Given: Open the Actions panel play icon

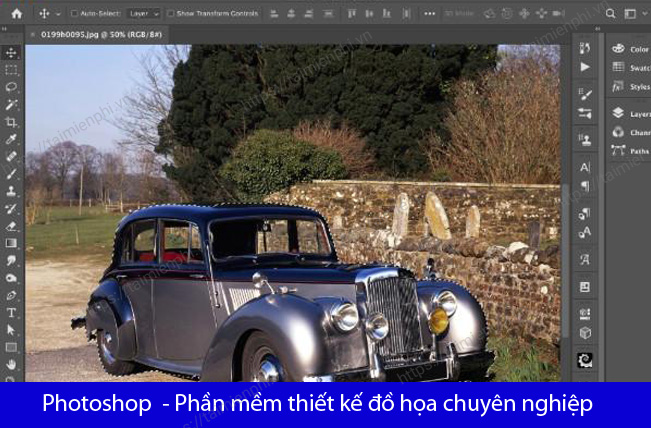Looking at the screenshot, I should (x=585, y=67).
